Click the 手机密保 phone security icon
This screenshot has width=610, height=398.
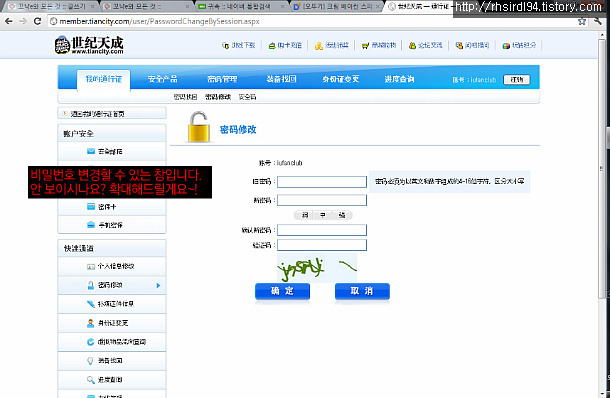click(x=91, y=225)
